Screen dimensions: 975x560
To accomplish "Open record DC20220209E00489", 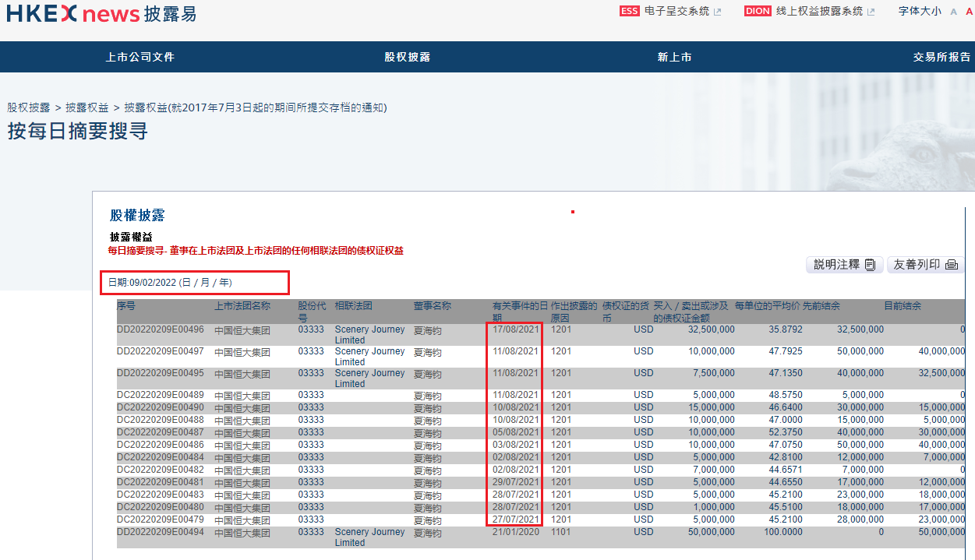I will pos(161,395).
